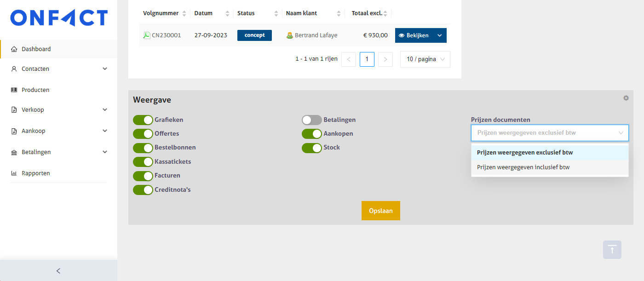Open Producten in the sidebar
Image resolution: width=644 pixels, height=281 pixels.
(x=35, y=90)
